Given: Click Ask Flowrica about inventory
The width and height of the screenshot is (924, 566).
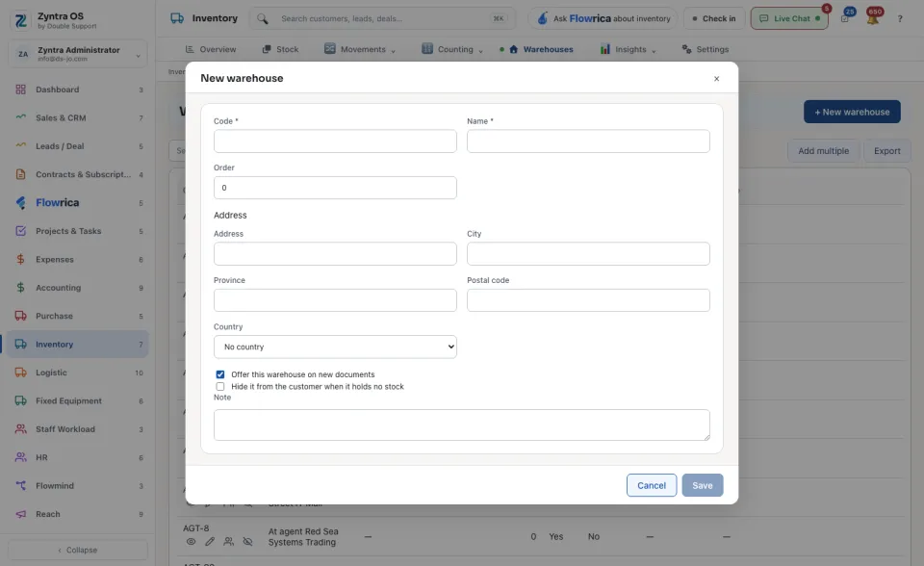Looking at the screenshot, I should click(603, 19).
